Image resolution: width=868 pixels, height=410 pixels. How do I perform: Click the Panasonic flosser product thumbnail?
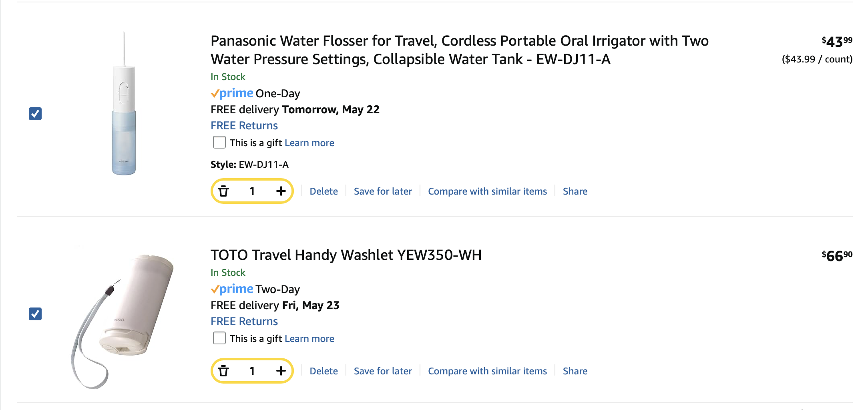pyautogui.click(x=124, y=104)
